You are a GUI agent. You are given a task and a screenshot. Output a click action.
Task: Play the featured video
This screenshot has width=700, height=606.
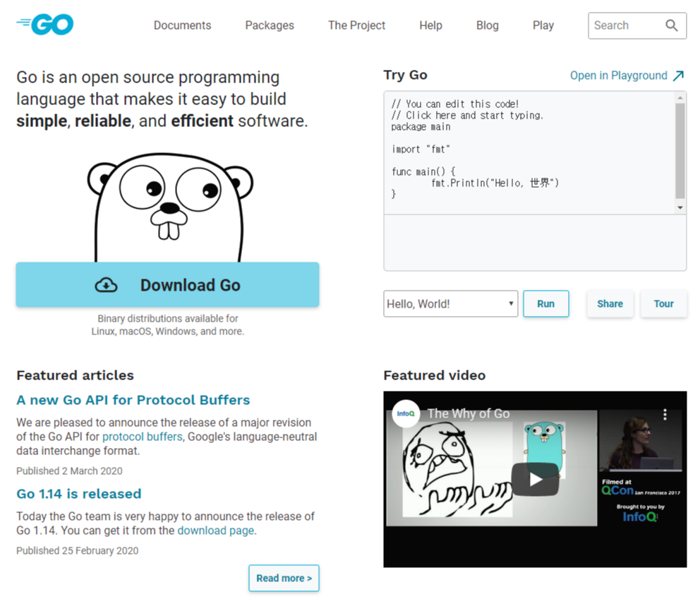[535, 479]
